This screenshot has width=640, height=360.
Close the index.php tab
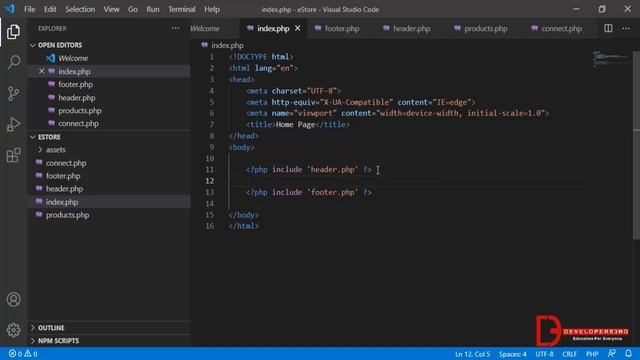tap(298, 28)
